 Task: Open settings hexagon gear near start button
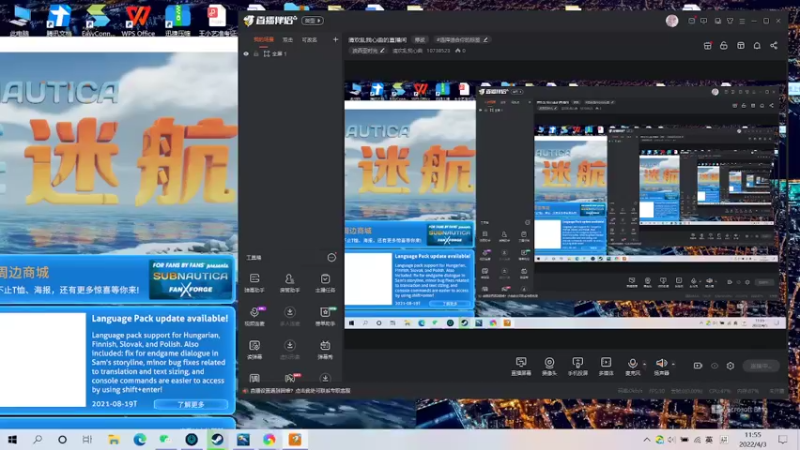[730, 366]
